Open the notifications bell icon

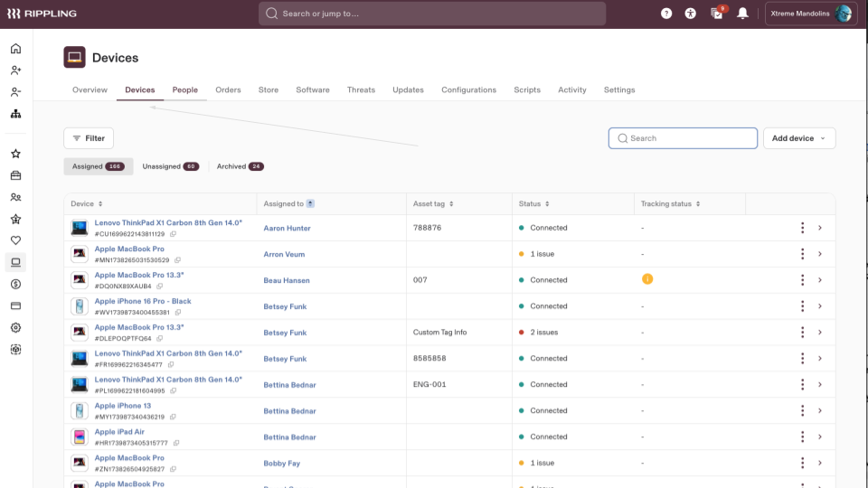coord(742,14)
